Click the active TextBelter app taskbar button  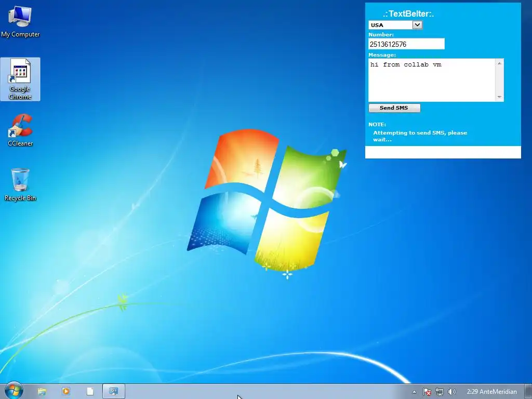point(114,392)
